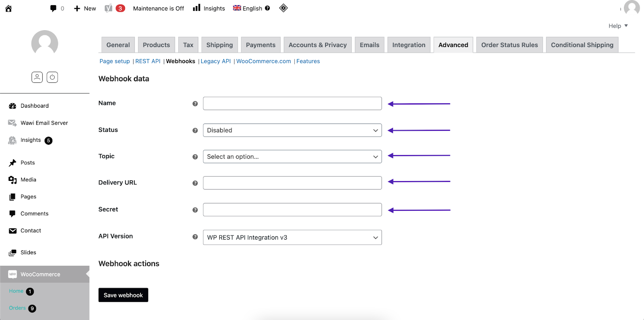Open the Order Status Rules tab

pyautogui.click(x=509, y=45)
